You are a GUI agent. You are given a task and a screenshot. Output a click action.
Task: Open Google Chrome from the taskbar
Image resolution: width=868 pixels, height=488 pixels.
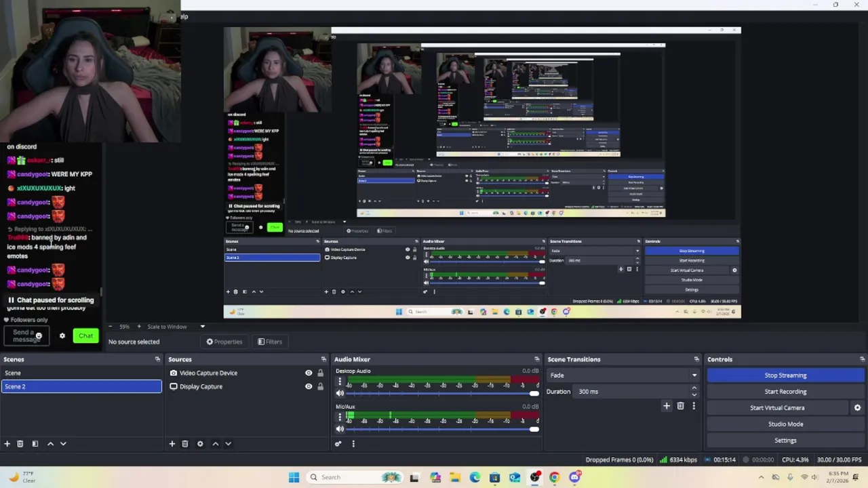554,477
